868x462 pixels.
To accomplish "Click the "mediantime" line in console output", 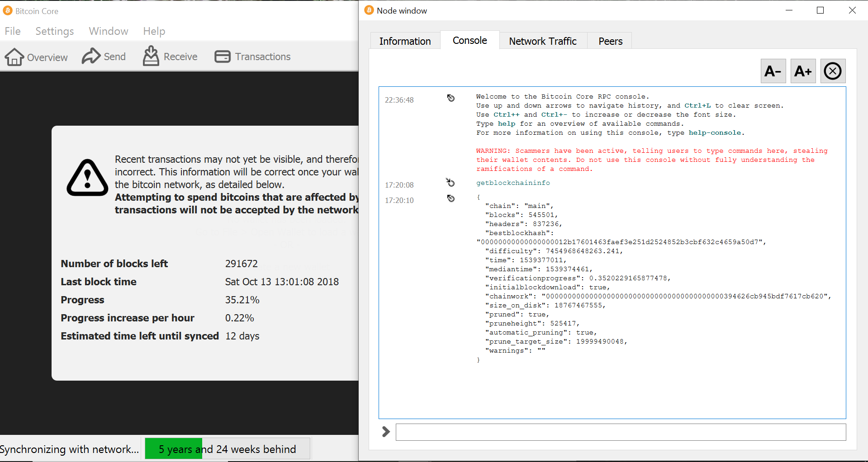I will 539,269.
